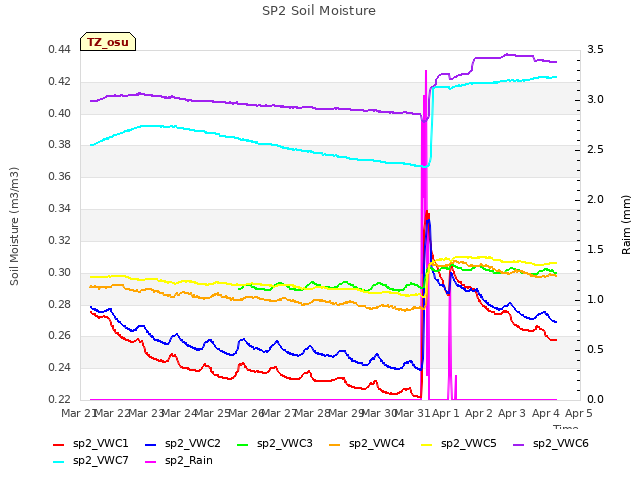Select the sp2_VWC3 legend label
The width and height of the screenshot is (640, 480).
point(284,444)
